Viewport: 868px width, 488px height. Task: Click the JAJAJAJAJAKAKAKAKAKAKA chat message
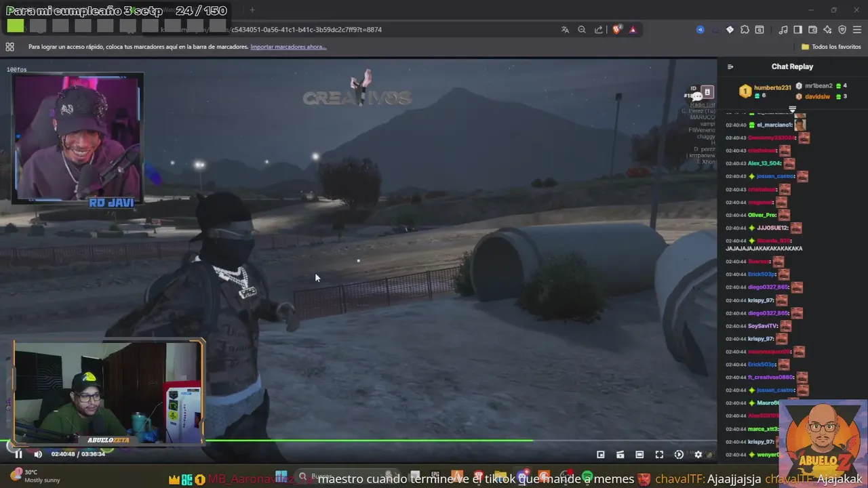pyautogui.click(x=764, y=249)
